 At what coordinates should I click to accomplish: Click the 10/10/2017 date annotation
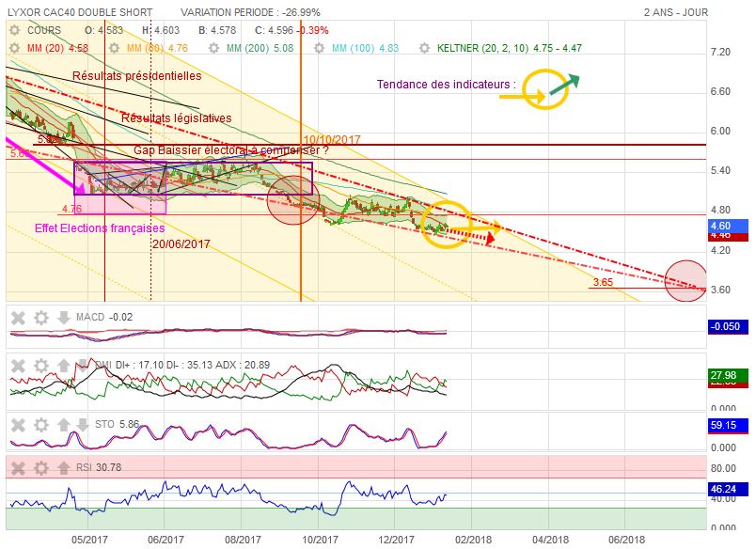(x=332, y=140)
